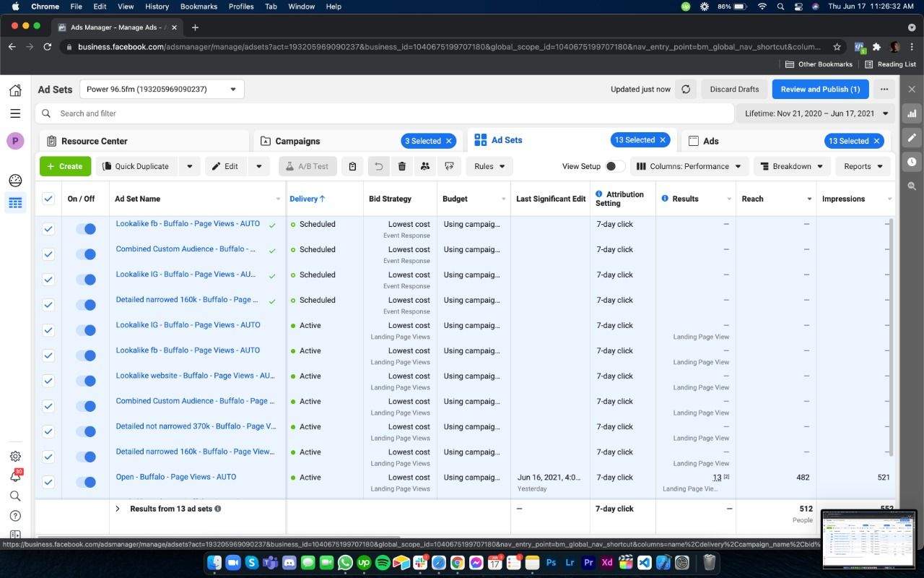Viewport: 924px width, 578px height.
Task: Open the notifications bell icon
Action: 14,476
